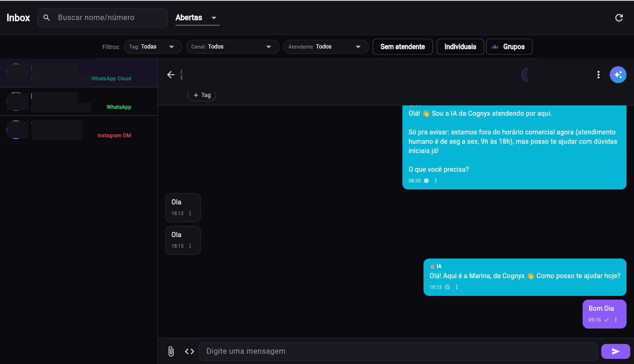Focus the Digite uma mensagem input
Viewport: 634px width, 364px height.
398,351
